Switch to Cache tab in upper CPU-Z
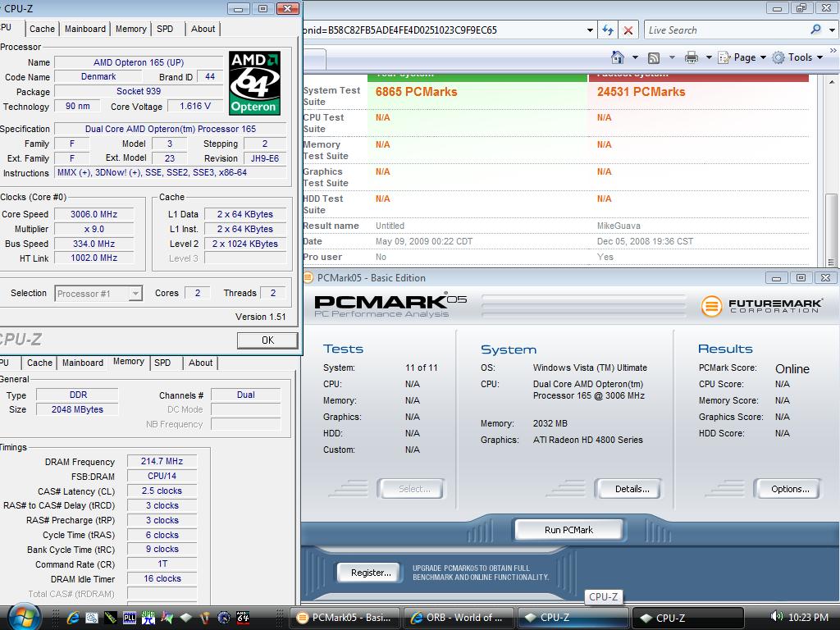 point(42,29)
